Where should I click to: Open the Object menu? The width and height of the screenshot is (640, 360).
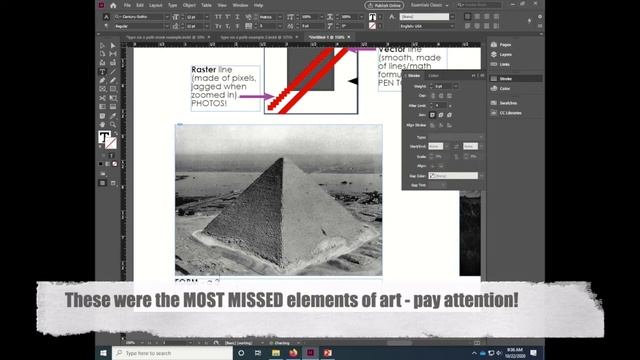[x=189, y=5]
